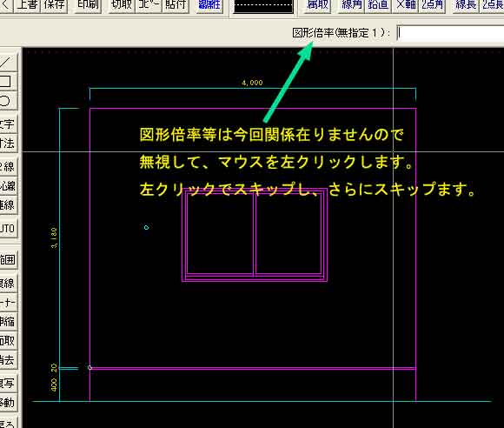Click the 保存 save button
The height and width of the screenshot is (428, 504).
54,5
